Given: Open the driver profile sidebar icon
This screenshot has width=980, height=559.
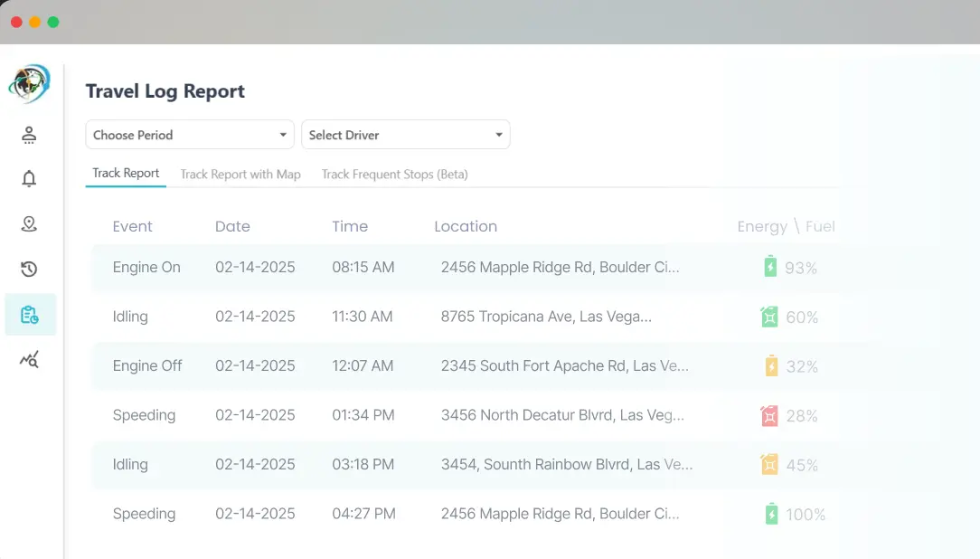Looking at the screenshot, I should (29, 135).
